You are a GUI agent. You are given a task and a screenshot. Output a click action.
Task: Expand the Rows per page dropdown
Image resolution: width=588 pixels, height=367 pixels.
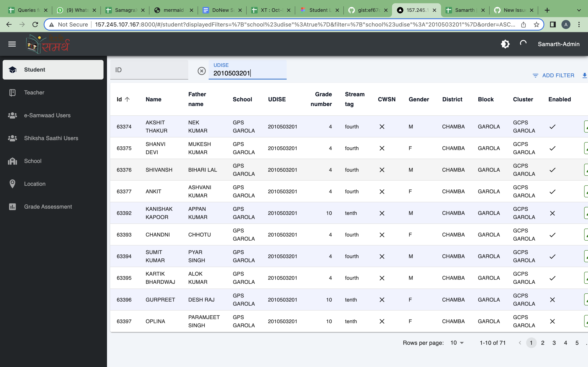(x=457, y=343)
